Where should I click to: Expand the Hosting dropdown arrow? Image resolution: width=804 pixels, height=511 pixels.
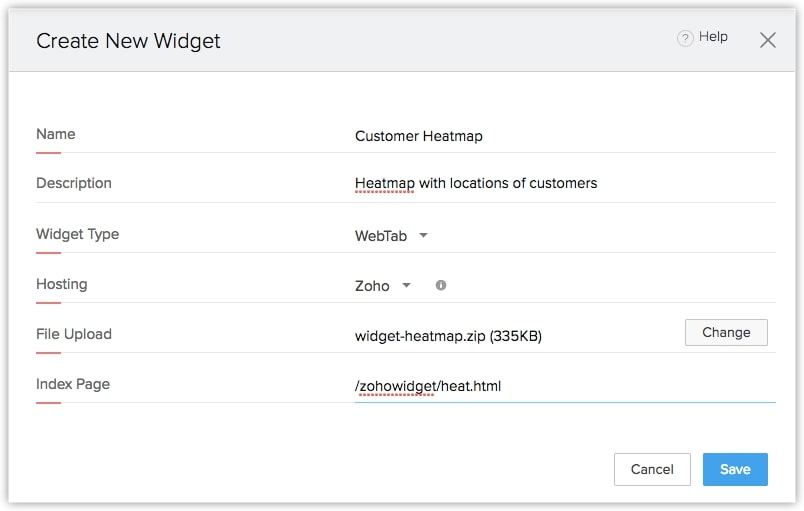pyautogui.click(x=406, y=285)
